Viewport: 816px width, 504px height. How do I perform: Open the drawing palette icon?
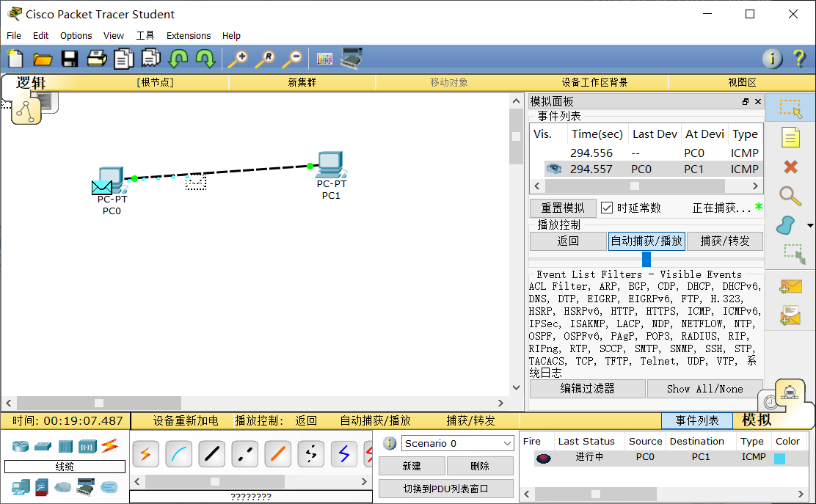324,59
